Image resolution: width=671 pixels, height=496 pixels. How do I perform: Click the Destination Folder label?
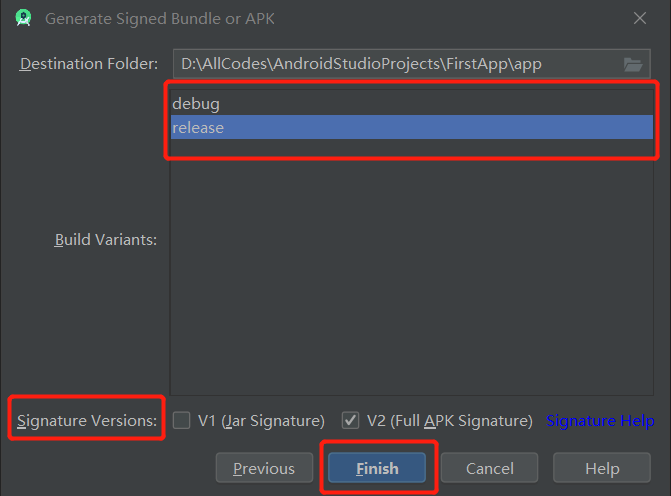89,64
